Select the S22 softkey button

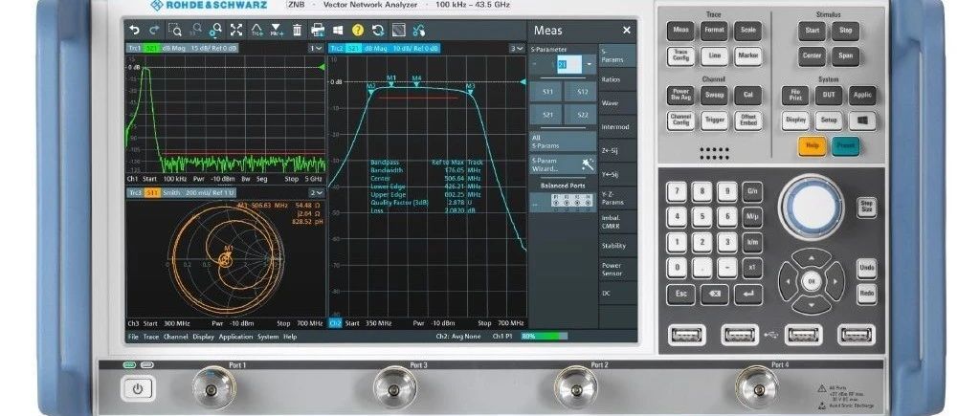pos(581,115)
